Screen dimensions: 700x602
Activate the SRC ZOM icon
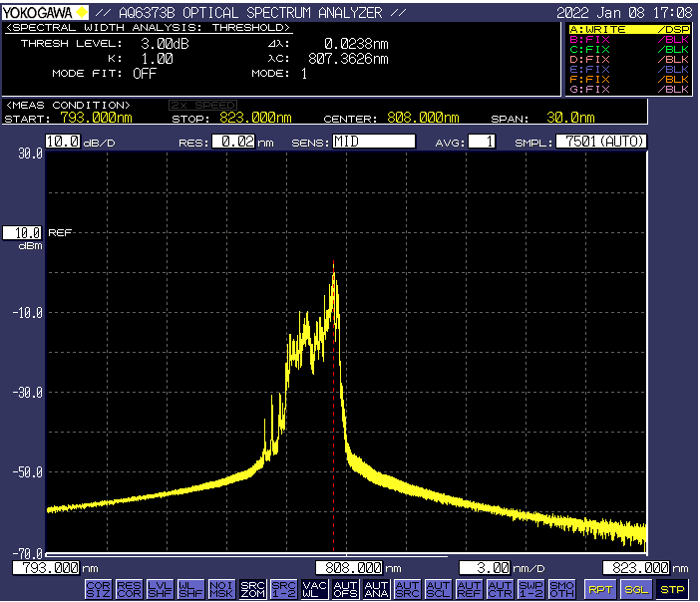click(252, 589)
